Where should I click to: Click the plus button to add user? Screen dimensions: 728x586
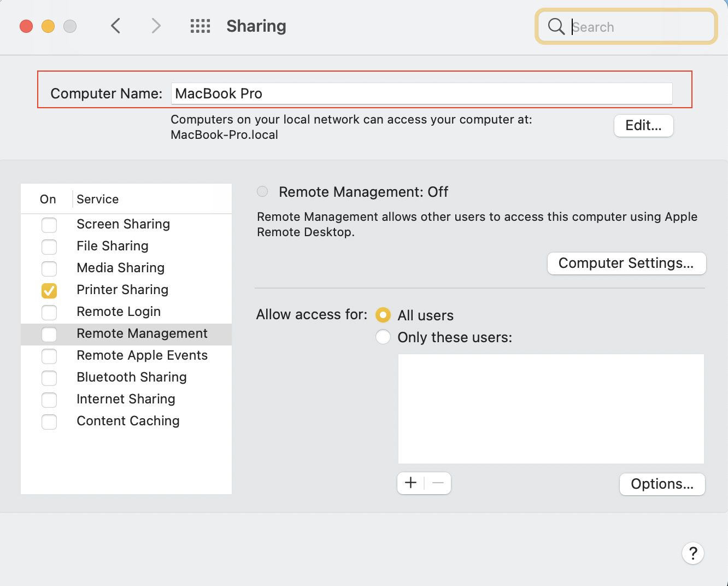[410, 483]
